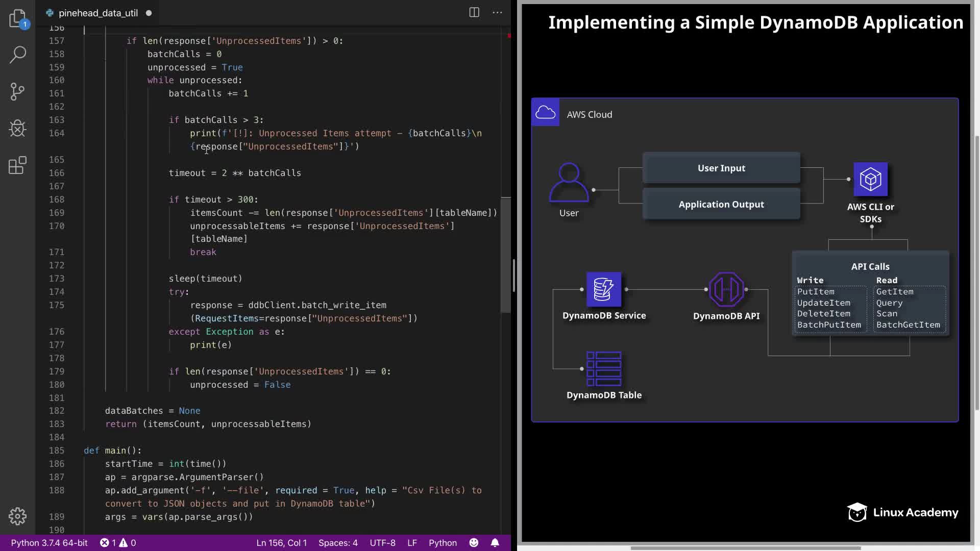Click Ln 156, Col 1 status
980x551 pixels.
point(281,543)
